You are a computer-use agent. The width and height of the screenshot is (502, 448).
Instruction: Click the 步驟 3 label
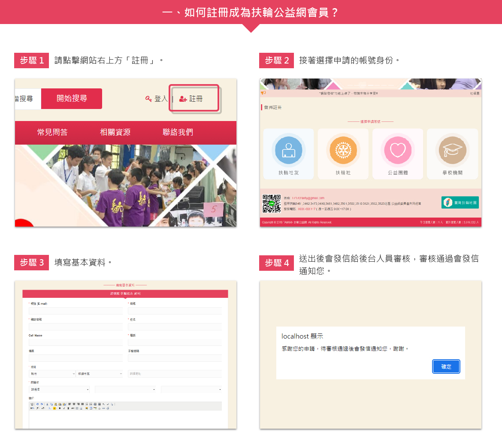pyautogui.click(x=31, y=263)
